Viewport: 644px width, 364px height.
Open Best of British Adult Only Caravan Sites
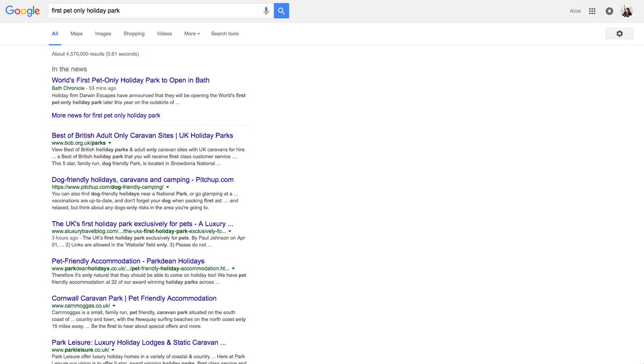[142, 135]
